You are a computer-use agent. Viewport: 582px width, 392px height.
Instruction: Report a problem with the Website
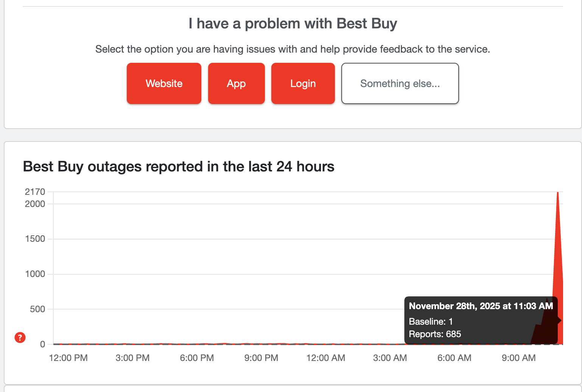164,83
